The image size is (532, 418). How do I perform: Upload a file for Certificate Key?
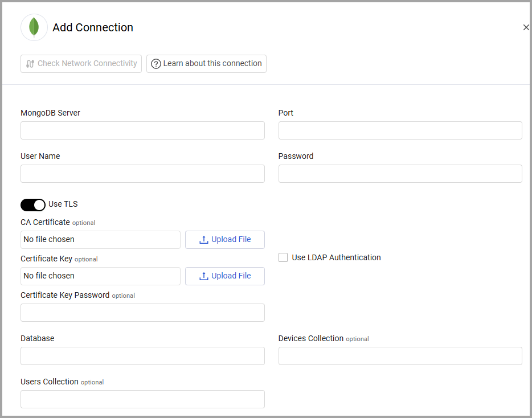tap(225, 276)
